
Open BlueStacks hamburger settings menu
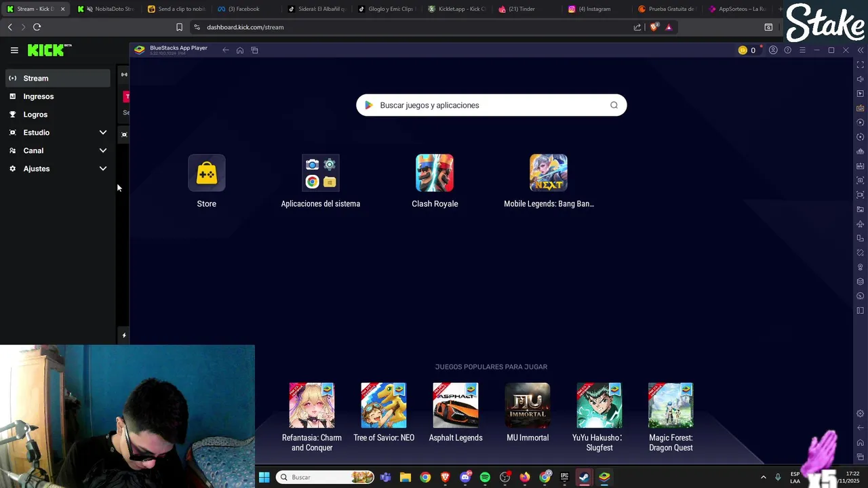click(x=802, y=50)
